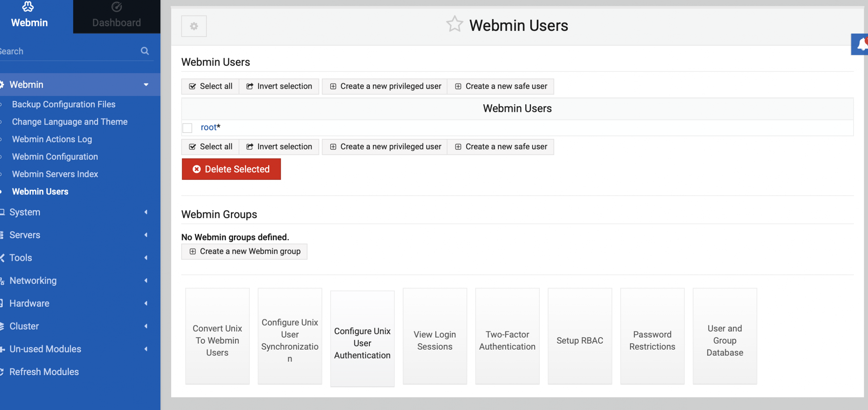Open Password Restrictions tile

tap(652, 336)
